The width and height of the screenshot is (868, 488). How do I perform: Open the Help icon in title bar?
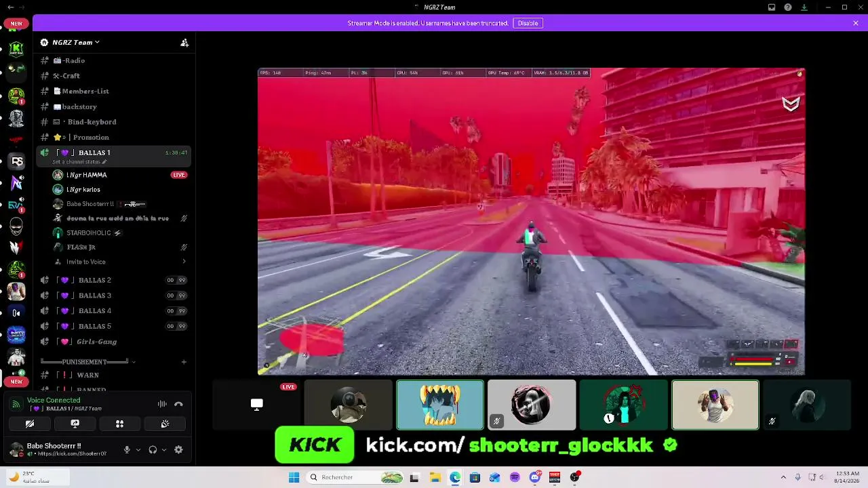(788, 7)
